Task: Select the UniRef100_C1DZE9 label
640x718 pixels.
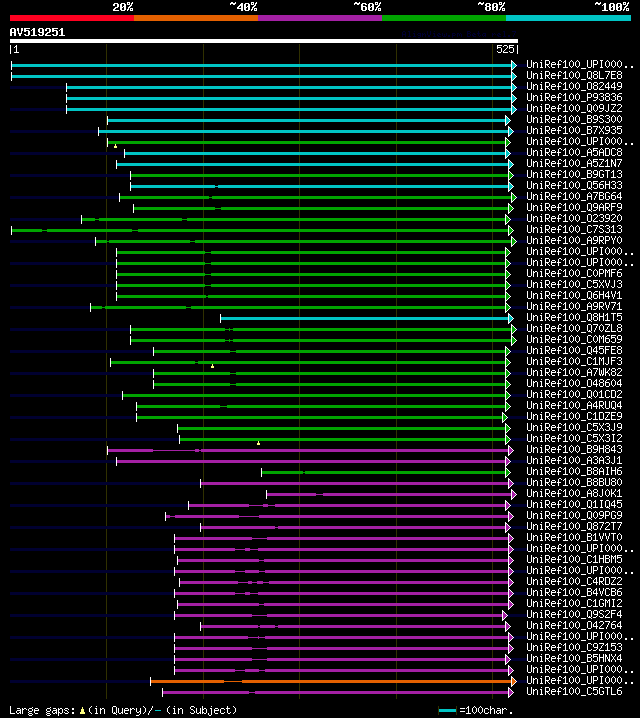Action: (574, 416)
